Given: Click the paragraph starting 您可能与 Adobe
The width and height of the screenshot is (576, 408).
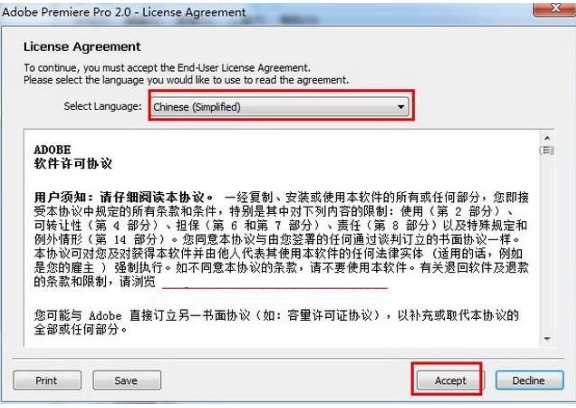Looking at the screenshot, I should click(276, 322).
